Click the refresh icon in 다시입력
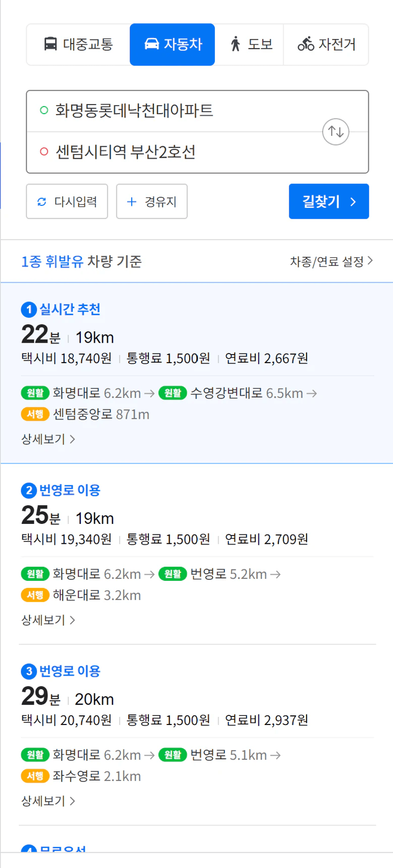This screenshot has width=393, height=868. 42,202
